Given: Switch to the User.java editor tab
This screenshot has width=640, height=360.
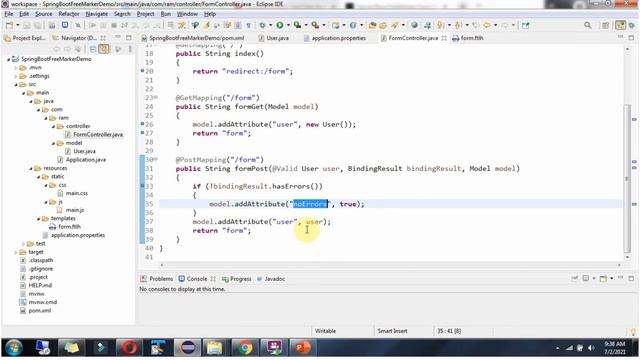Looking at the screenshot, I should 273,38.
